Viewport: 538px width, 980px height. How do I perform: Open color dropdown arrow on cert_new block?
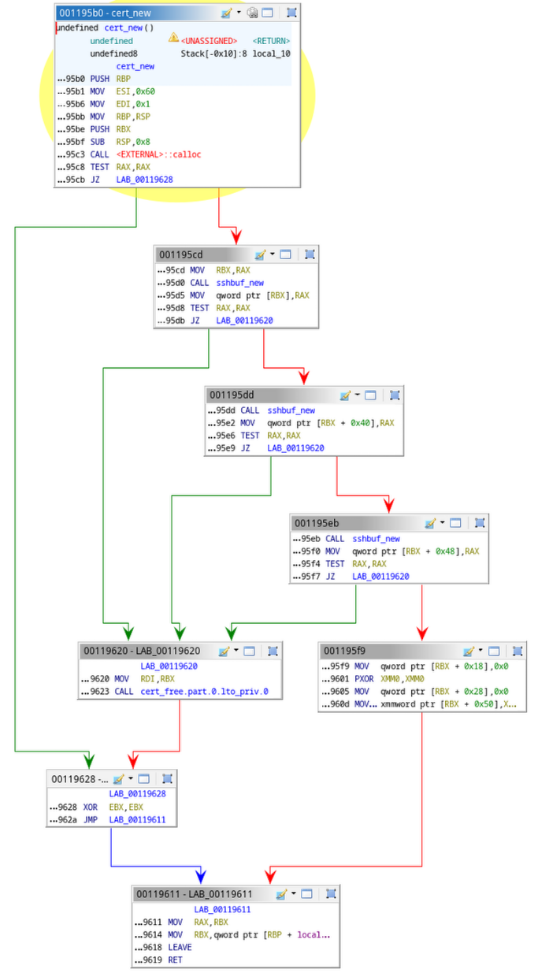238,13
